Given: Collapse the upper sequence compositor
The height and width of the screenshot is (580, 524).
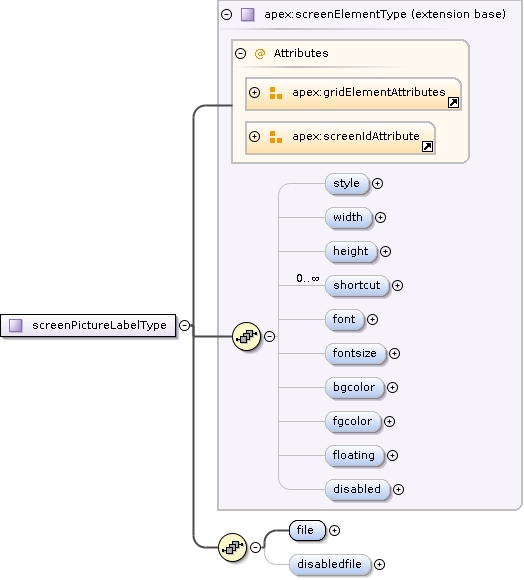Looking at the screenshot, I should point(270,337).
